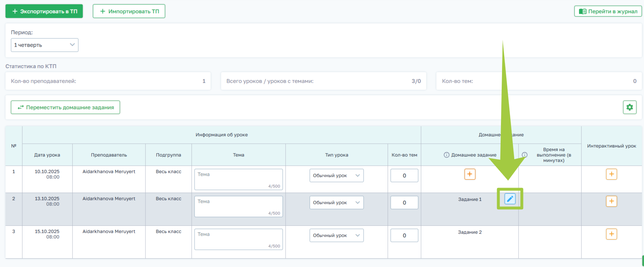The width and height of the screenshot is (644, 267).
Task: Click Импортировать ТП button
Action: 129,11
